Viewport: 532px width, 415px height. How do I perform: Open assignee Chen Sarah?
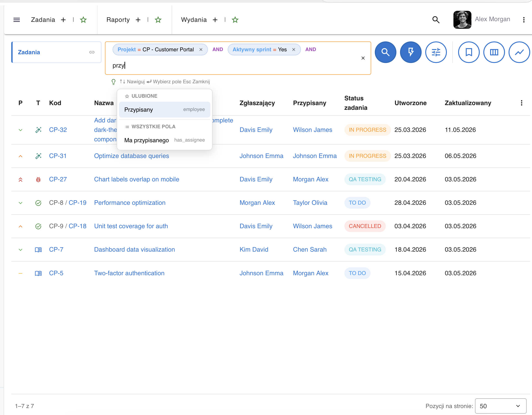(x=310, y=250)
